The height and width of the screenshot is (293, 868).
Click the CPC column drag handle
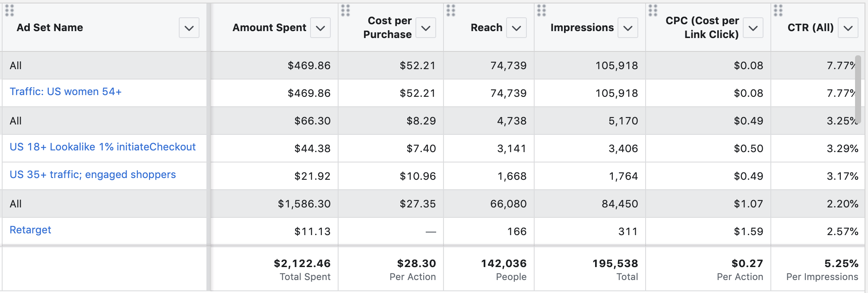click(653, 10)
